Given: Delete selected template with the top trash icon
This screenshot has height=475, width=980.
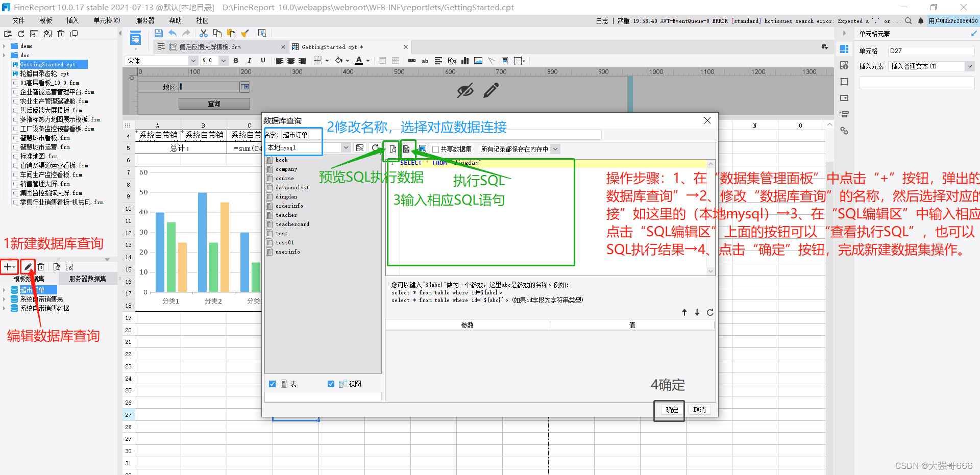Looking at the screenshot, I should (x=61, y=34).
